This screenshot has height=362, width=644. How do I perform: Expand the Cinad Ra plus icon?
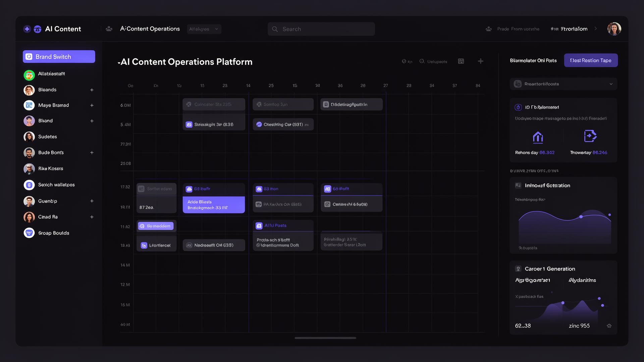click(x=92, y=217)
